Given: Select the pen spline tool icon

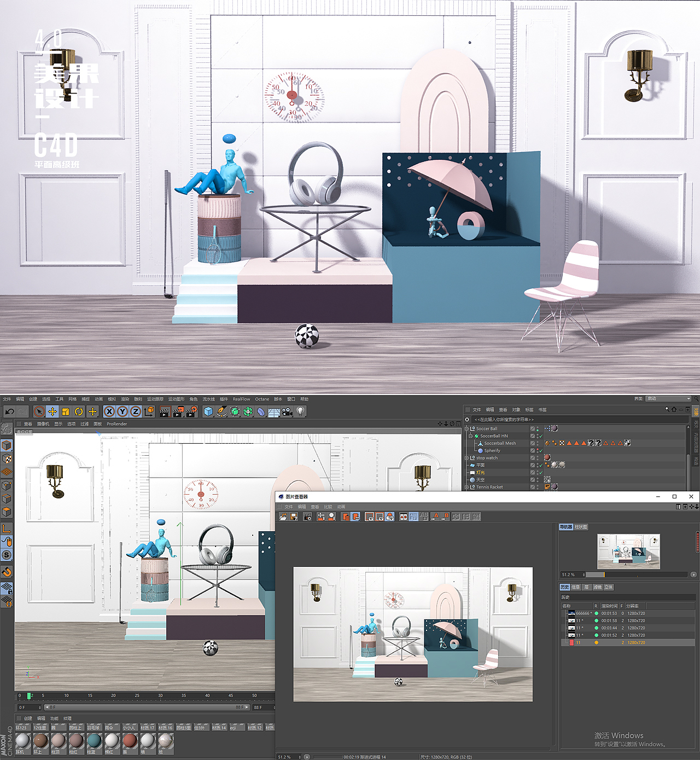Looking at the screenshot, I should pos(221,411).
